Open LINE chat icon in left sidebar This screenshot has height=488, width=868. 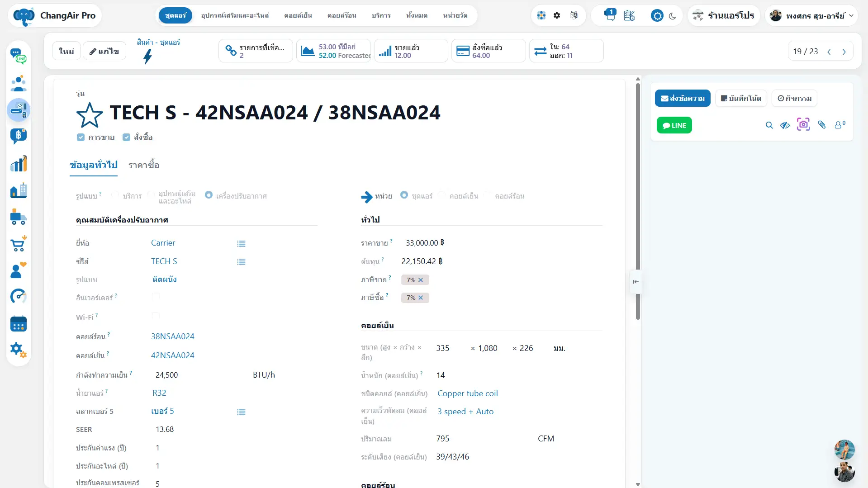[x=19, y=56]
